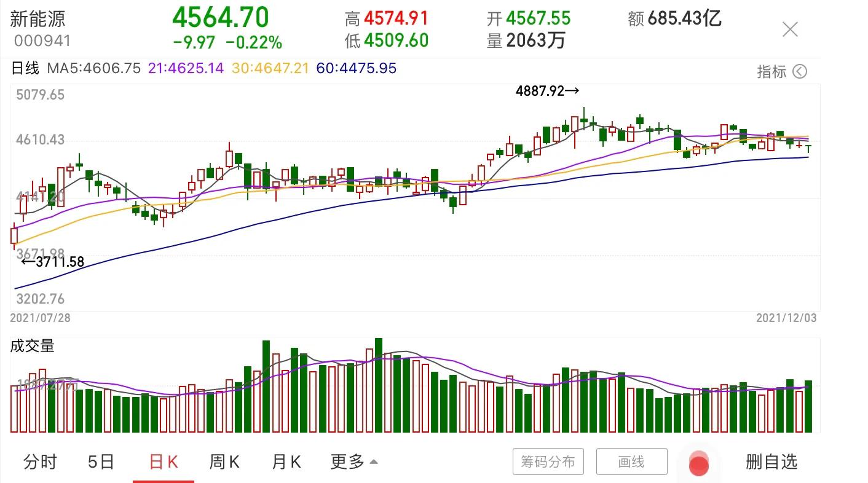Click the 日线 daily line label
The height and width of the screenshot is (483, 868).
(26, 68)
